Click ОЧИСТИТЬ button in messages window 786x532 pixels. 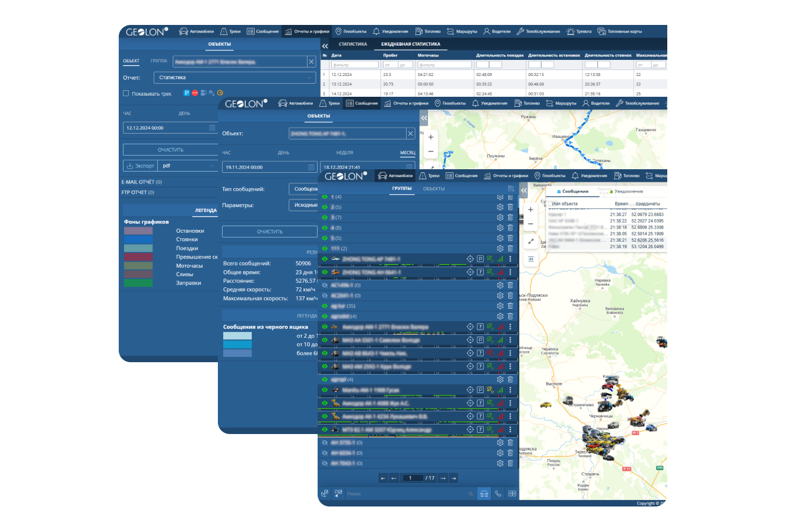point(270,232)
